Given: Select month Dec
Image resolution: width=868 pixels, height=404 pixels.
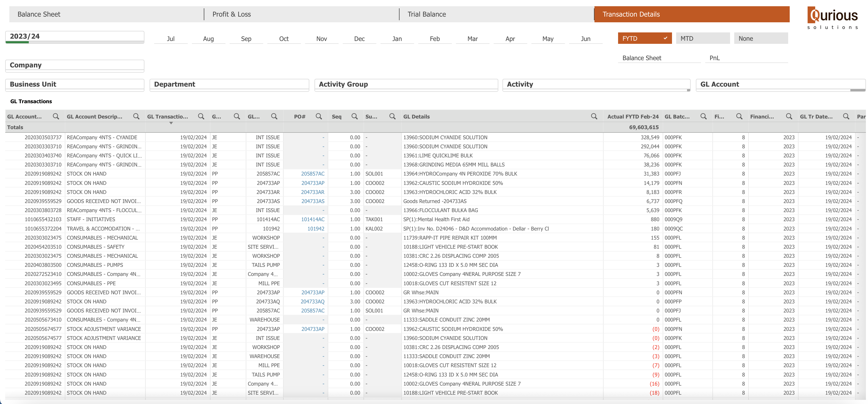Looking at the screenshot, I should pos(359,39).
